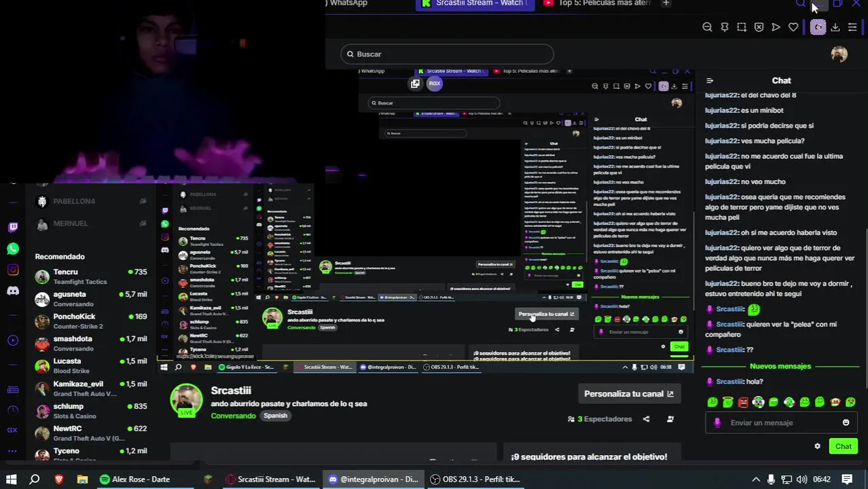This screenshot has width=868, height=489.
Task: Open GX Corner in the sidebar
Action: [x=13, y=430]
